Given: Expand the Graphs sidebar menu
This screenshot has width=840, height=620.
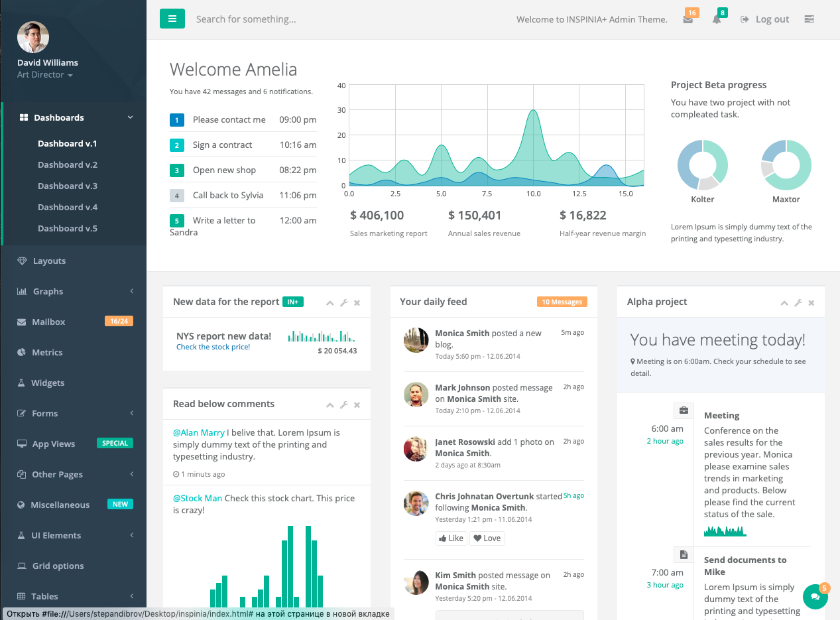Looking at the screenshot, I should (x=73, y=291).
